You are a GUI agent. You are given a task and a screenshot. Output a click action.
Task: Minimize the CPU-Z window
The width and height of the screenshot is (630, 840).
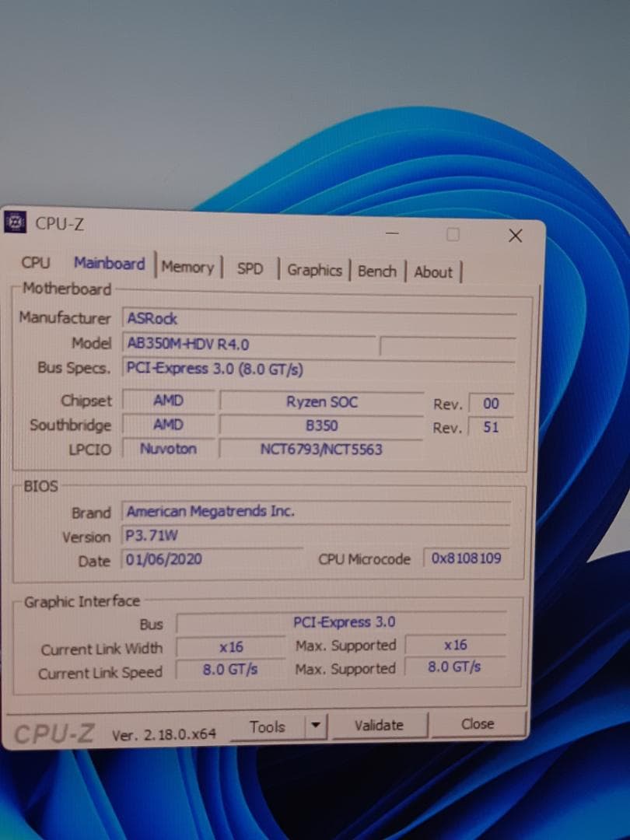pos(392,233)
